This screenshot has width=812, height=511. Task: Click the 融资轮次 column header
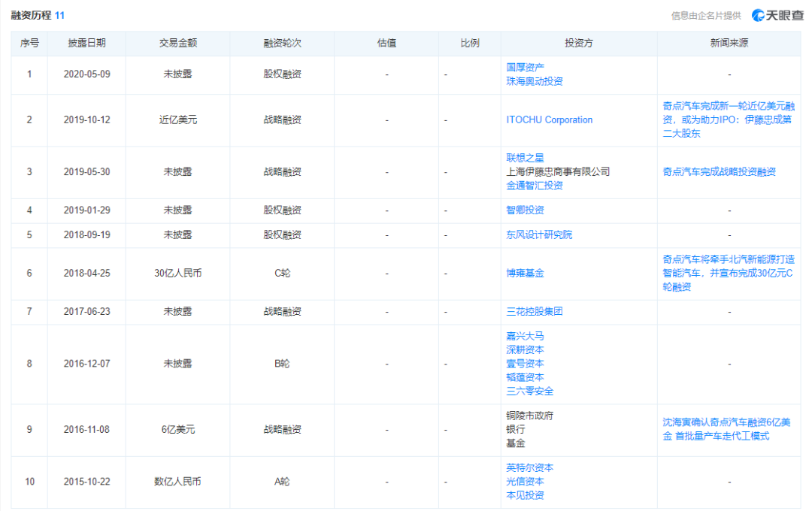click(282, 43)
